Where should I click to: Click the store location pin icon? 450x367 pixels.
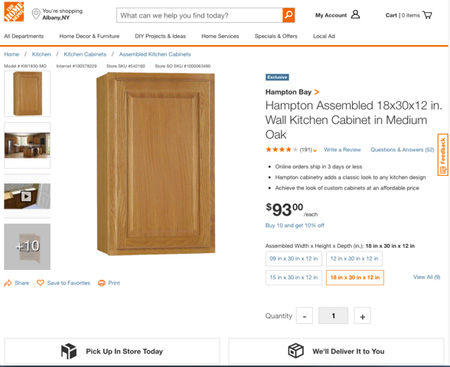coord(36,14)
